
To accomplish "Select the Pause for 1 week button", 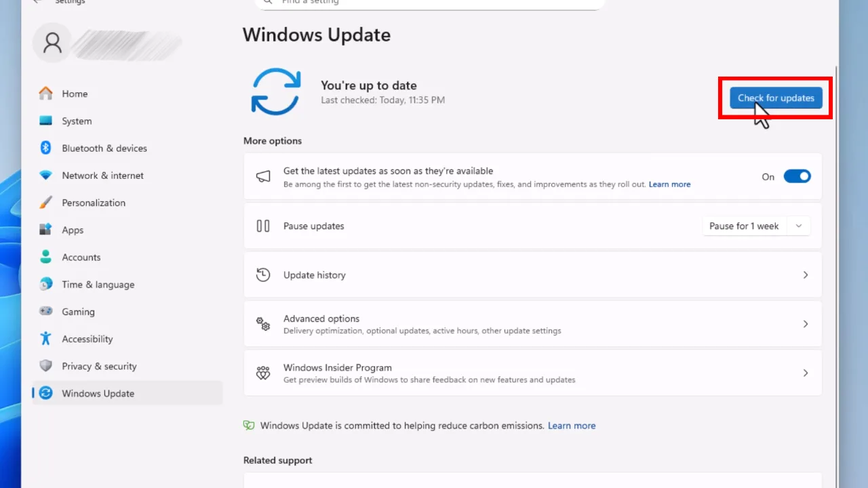I will pos(744,226).
